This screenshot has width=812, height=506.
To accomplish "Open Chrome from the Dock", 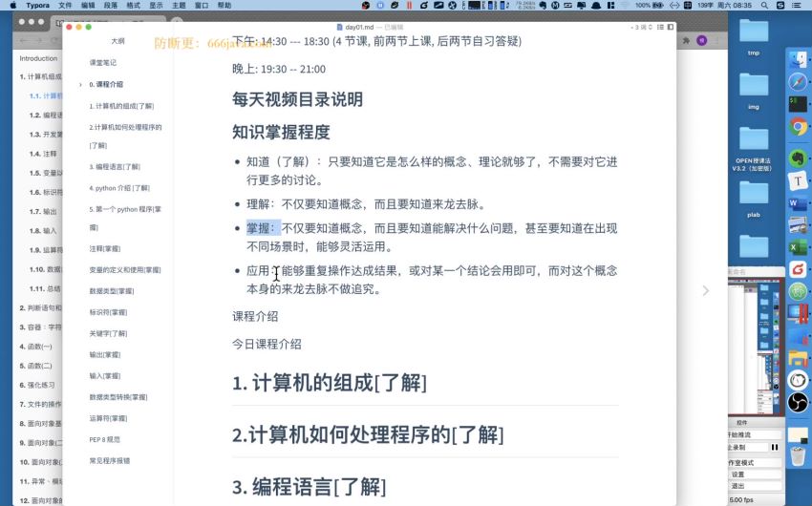I will [799, 127].
